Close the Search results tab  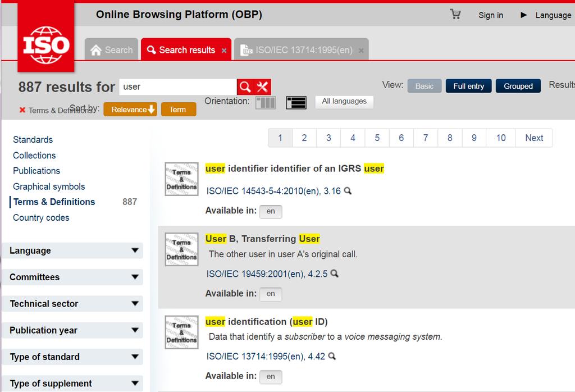click(224, 51)
